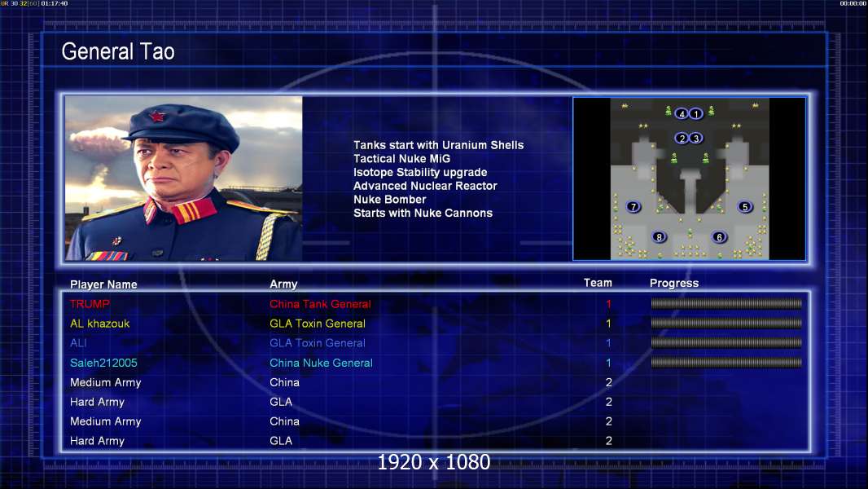Click the "Tactical Nuke MiG" line
This screenshot has height=489, width=868.
[402, 158]
